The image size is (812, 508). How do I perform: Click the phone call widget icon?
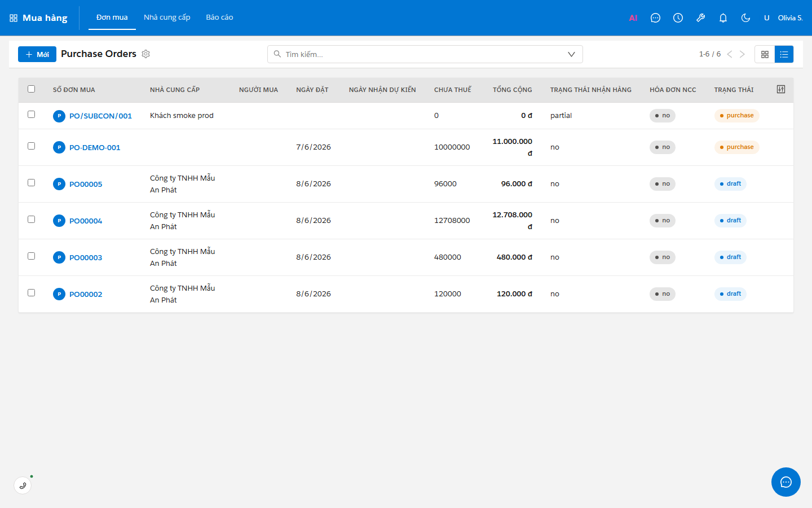(x=23, y=485)
